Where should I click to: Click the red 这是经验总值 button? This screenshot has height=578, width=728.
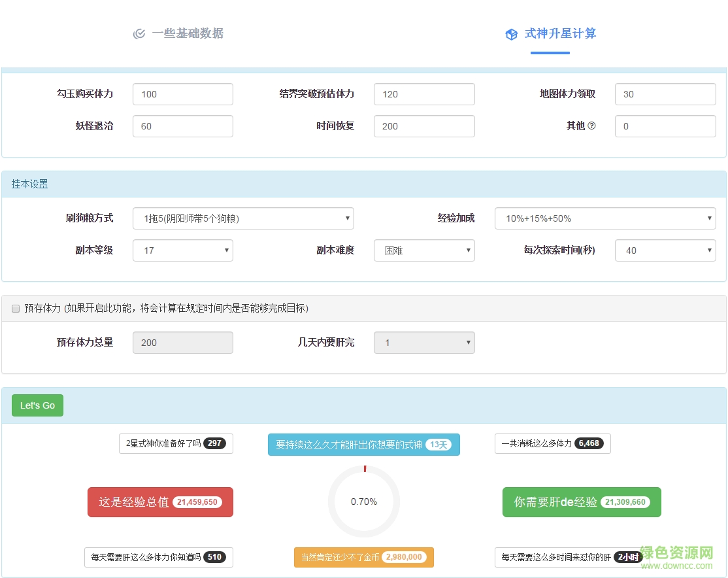tap(160, 502)
